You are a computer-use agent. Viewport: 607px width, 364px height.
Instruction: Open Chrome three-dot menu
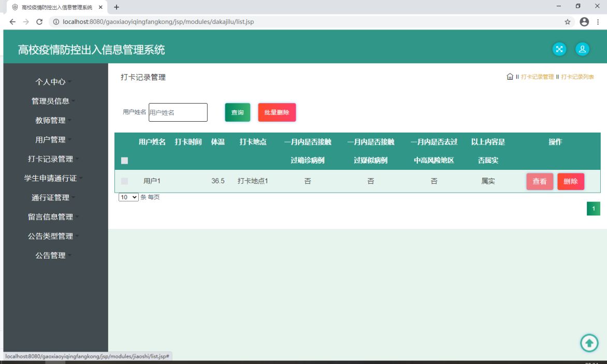pos(598,22)
